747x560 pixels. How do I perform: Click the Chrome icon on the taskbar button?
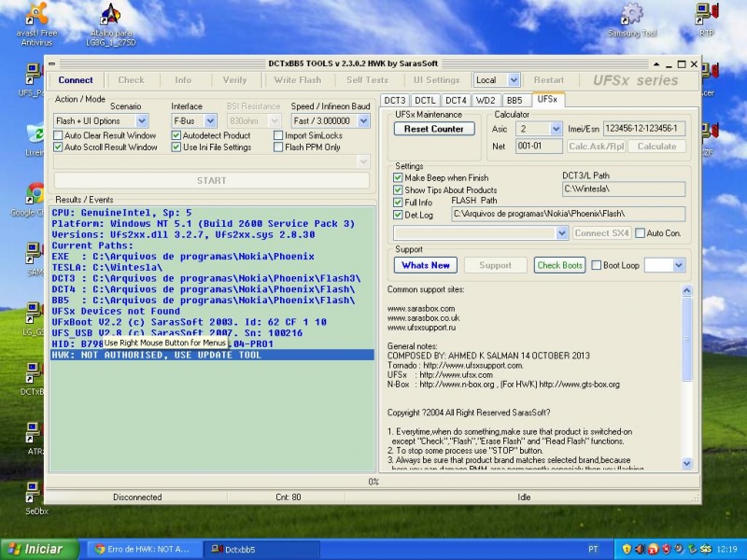[x=99, y=549]
